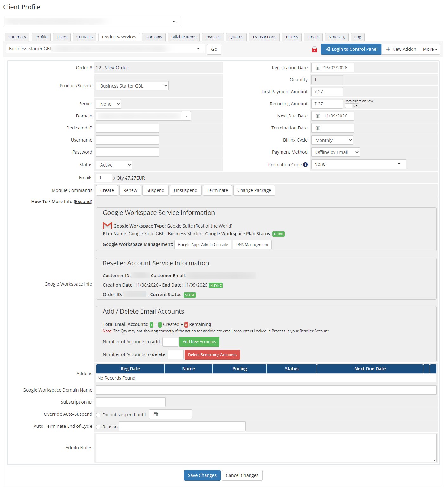
Task: Check the Do not suspend until checkbox
Action: pyautogui.click(x=98, y=415)
